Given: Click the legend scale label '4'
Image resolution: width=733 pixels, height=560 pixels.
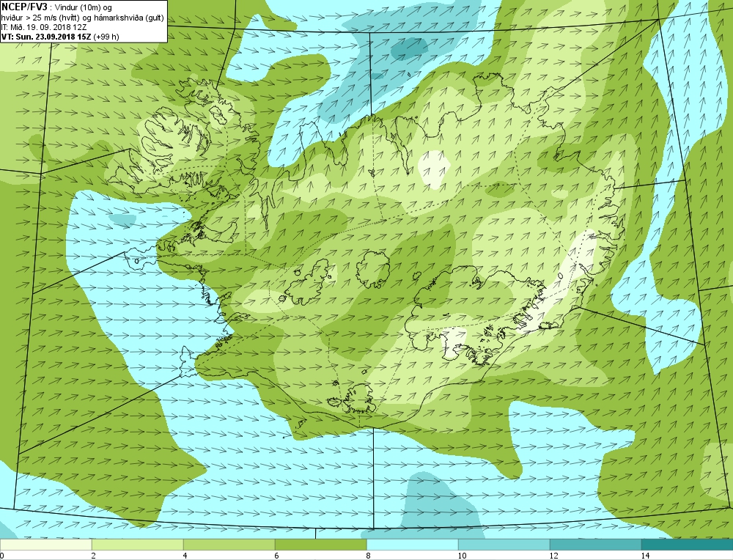Looking at the screenshot, I should [185, 556].
